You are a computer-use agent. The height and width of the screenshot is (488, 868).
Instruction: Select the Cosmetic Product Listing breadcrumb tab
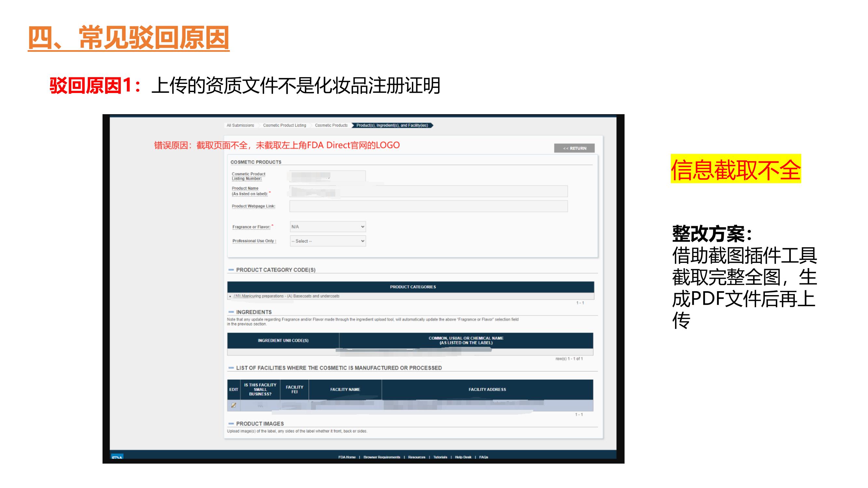pyautogui.click(x=285, y=125)
